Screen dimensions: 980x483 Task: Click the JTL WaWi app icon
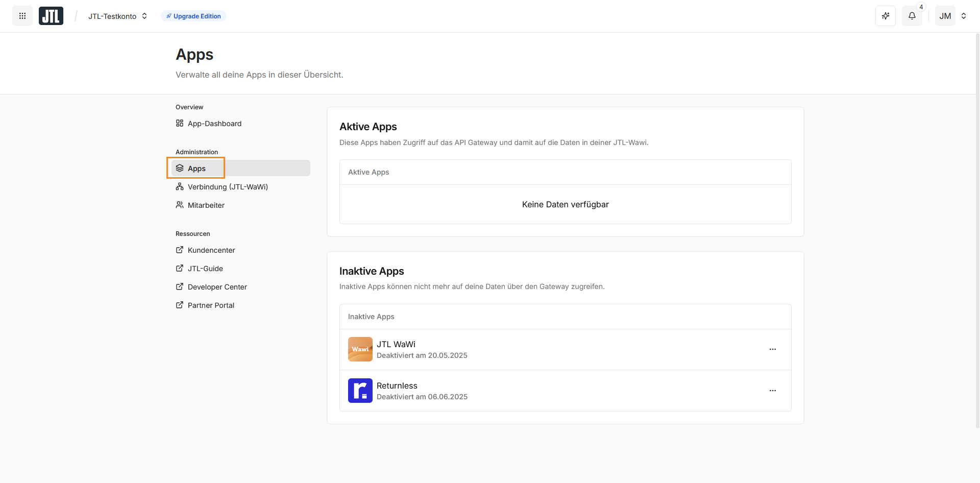[x=360, y=349]
